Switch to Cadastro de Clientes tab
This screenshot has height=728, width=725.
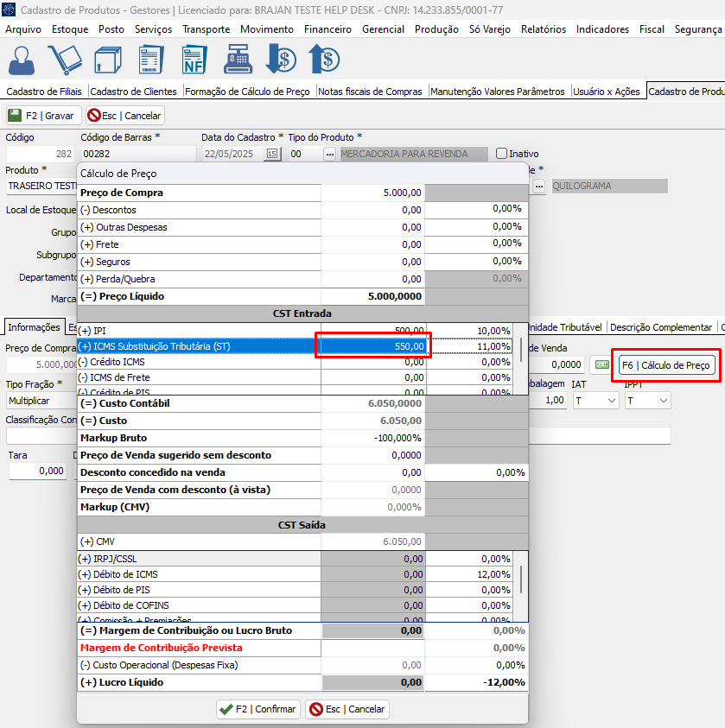tap(133, 92)
